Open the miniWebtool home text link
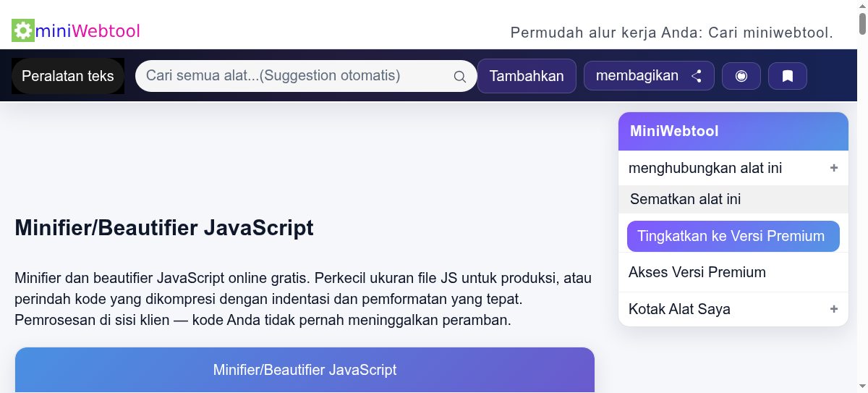This screenshot has height=393, width=868. 88,31
